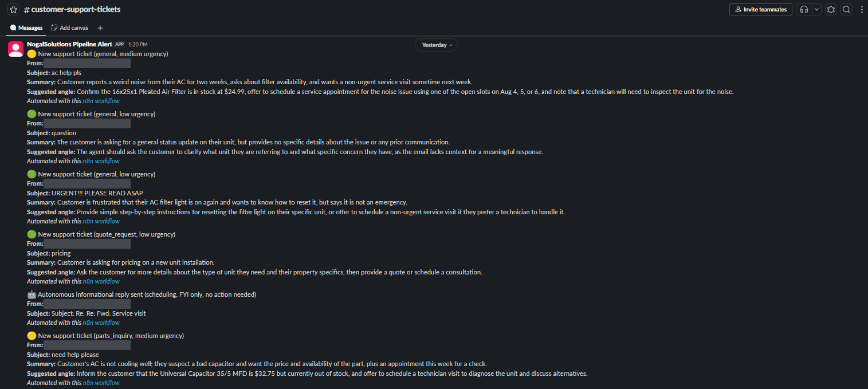Open the n8n workflow link under Service visit reply
The image size is (868, 389).
101,323
